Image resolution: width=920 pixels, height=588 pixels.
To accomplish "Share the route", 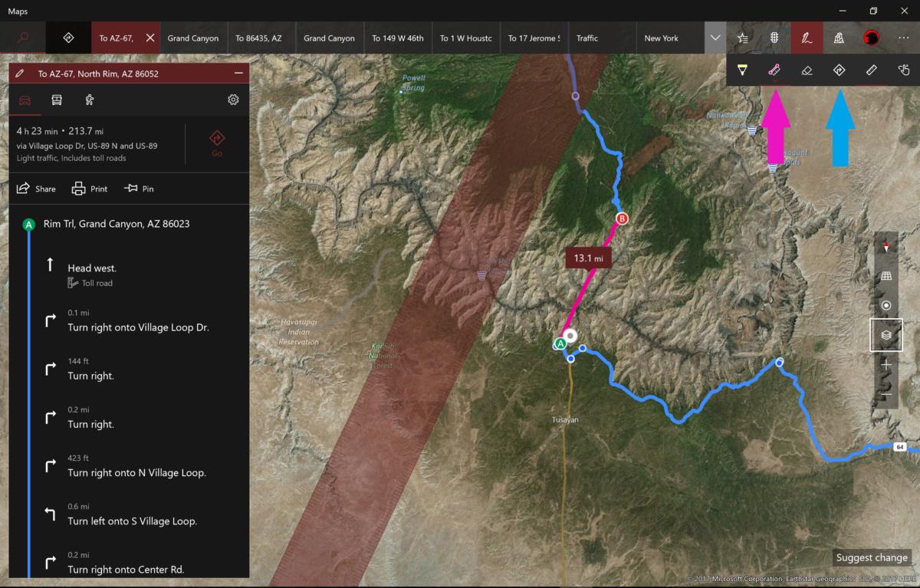I will point(36,189).
